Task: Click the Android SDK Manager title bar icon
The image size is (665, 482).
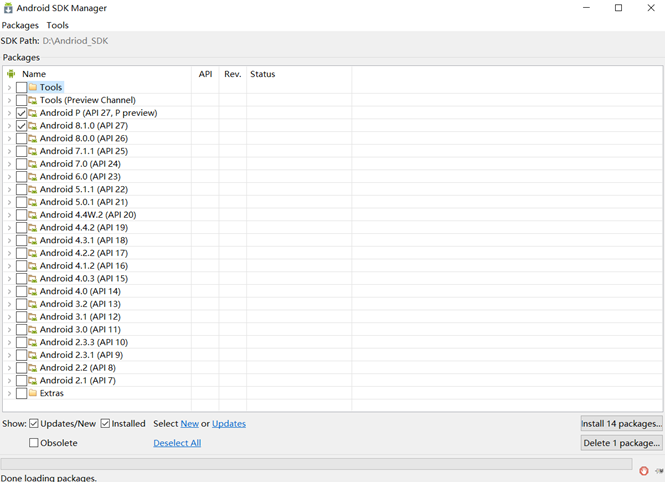Action: click(x=8, y=8)
